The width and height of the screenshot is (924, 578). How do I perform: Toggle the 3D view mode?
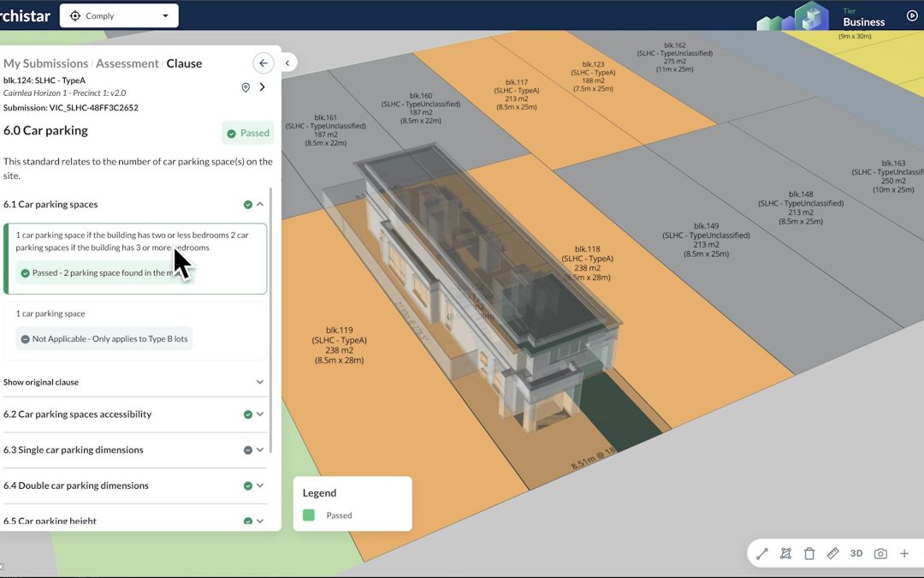[x=856, y=553]
